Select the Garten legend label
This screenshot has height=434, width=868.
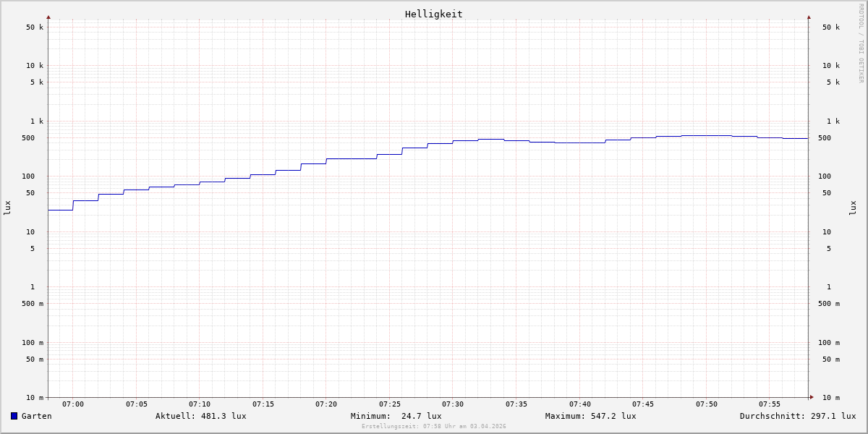[36, 416]
